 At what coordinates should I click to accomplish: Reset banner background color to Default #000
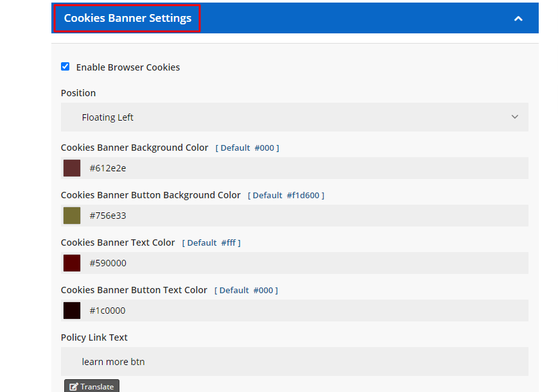(247, 148)
